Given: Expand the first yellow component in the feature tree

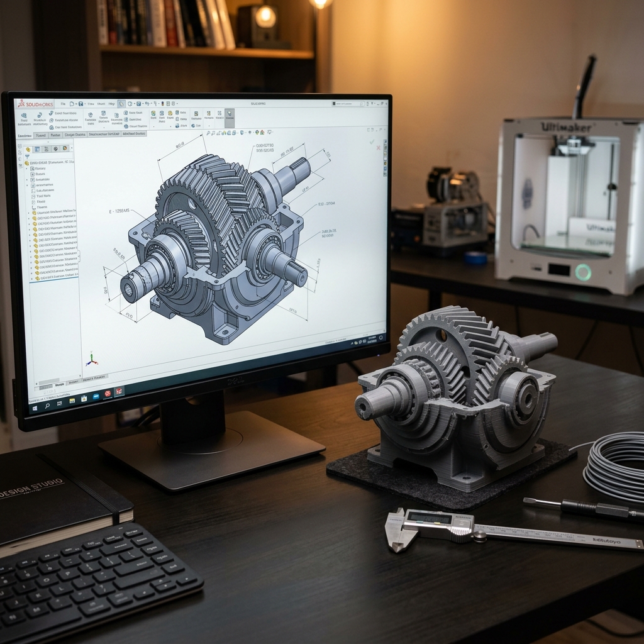Looking at the screenshot, I should [29, 213].
